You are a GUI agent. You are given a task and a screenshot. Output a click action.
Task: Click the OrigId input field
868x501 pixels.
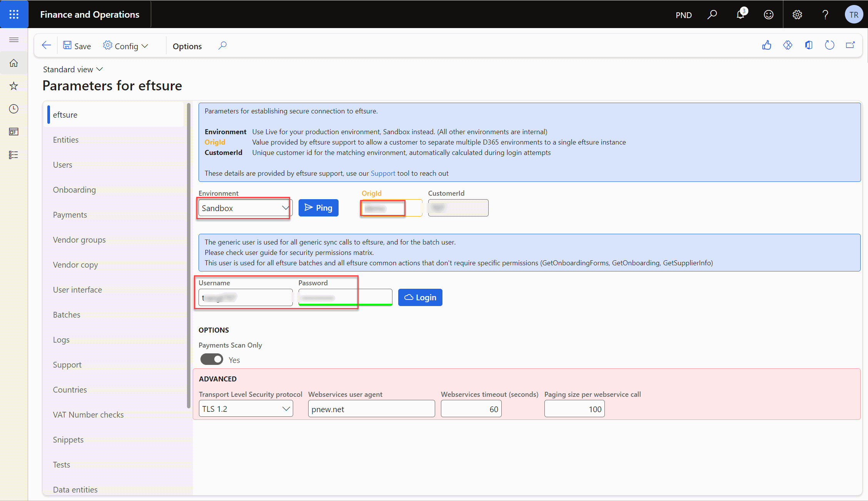tap(392, 208)
